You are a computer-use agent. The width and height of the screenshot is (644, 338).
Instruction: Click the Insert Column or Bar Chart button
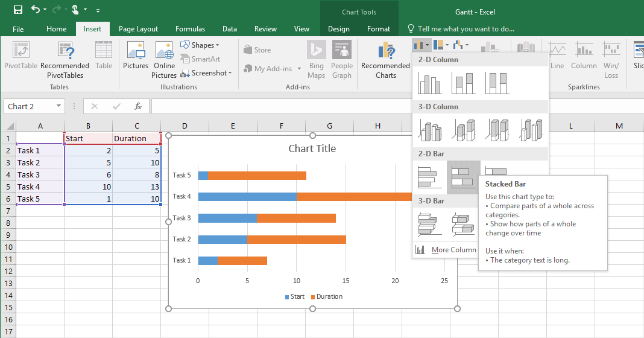tap(421, 45)
